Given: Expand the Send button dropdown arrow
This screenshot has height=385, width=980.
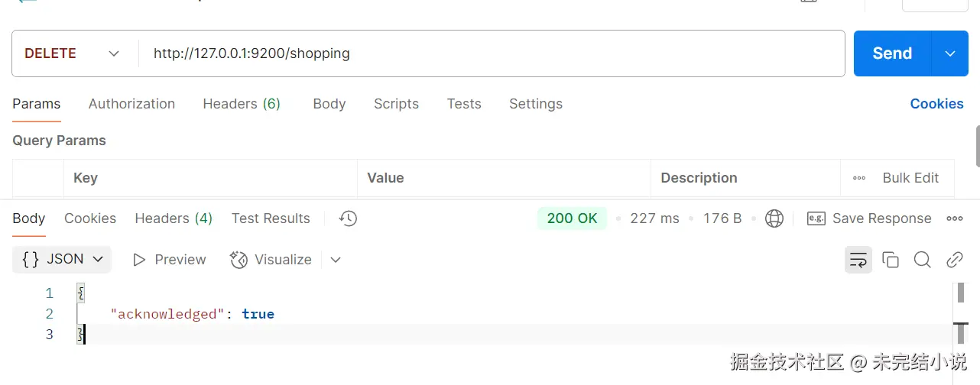Looking at the screenshot, I should [950, 53].
